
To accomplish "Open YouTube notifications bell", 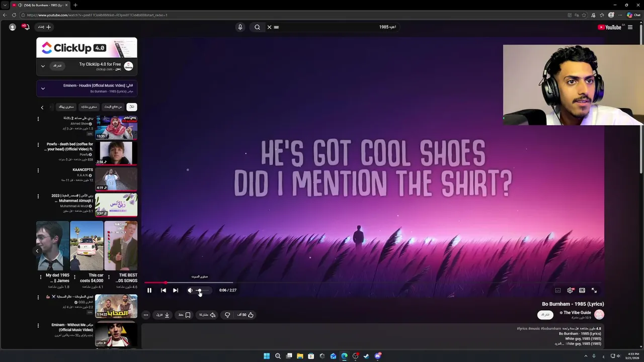I will [27, 27].
